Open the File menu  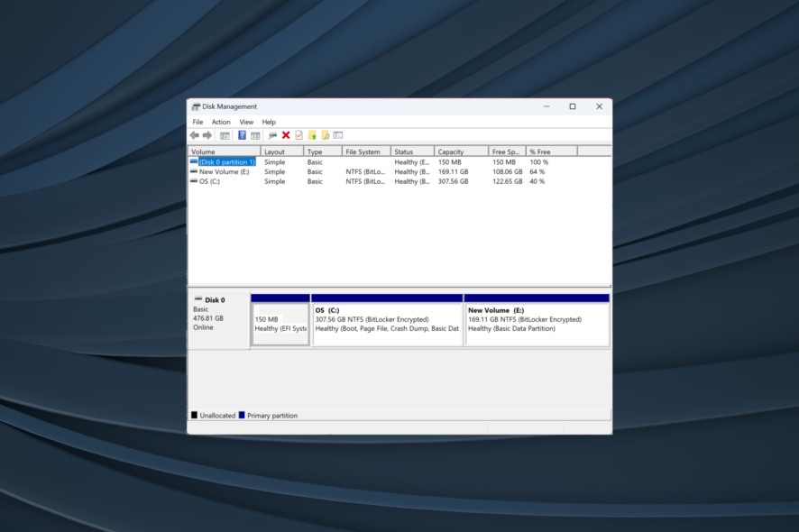pyautogui.click(x=197, y=123)
